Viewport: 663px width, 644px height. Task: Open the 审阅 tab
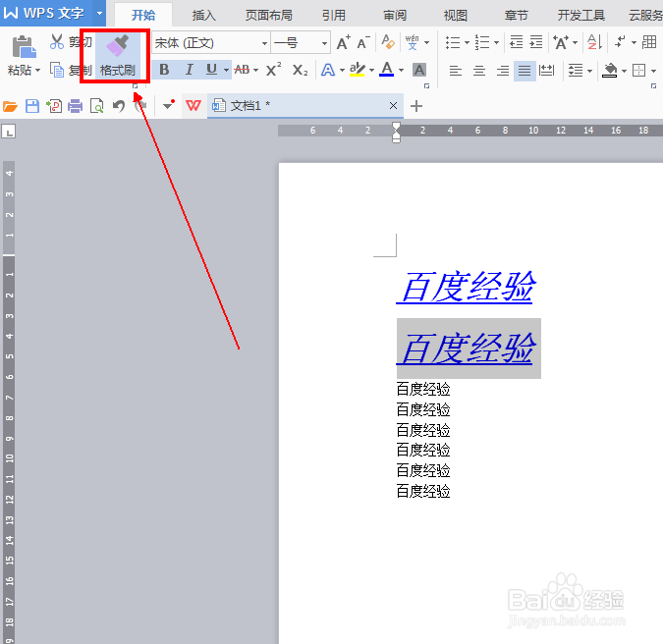395,15
